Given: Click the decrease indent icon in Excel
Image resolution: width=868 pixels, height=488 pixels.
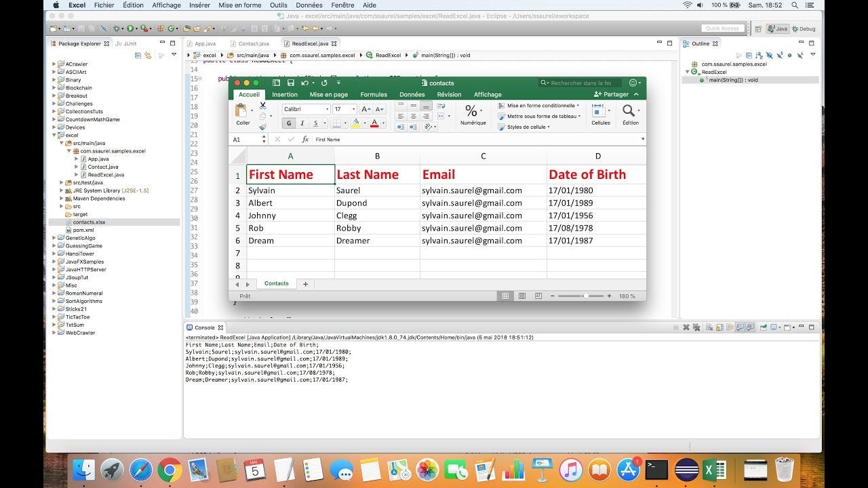Looking at the screenshot, I should [400, 127].
